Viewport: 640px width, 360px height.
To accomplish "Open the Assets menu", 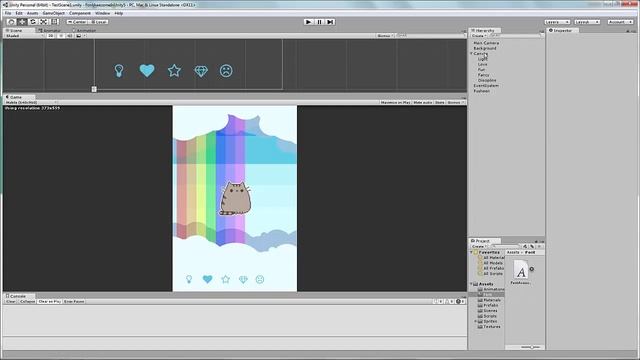I will pos(32,13).
